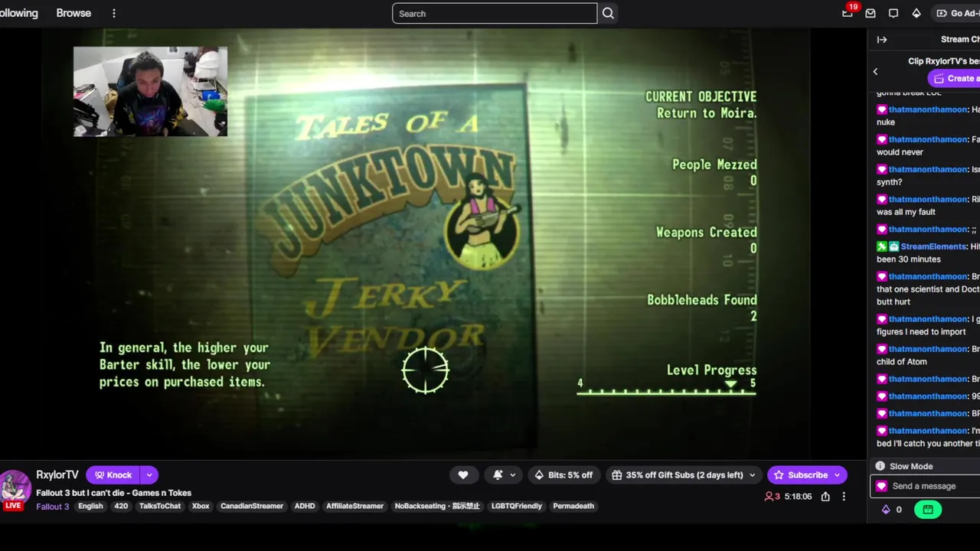Go to previous chat banner with left chevron
The width and height of the screenshot is (980, 551).
coord(876,71)
